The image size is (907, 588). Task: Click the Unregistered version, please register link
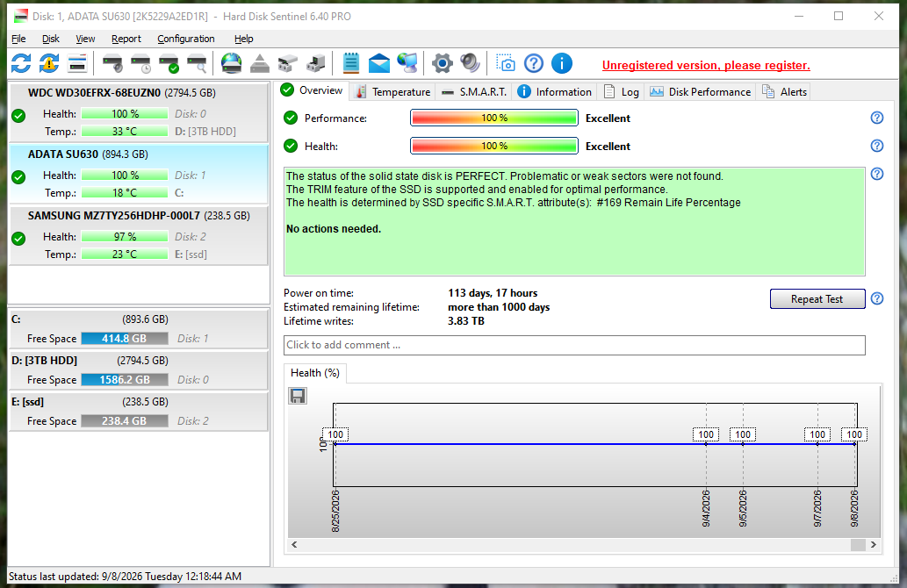706,65
